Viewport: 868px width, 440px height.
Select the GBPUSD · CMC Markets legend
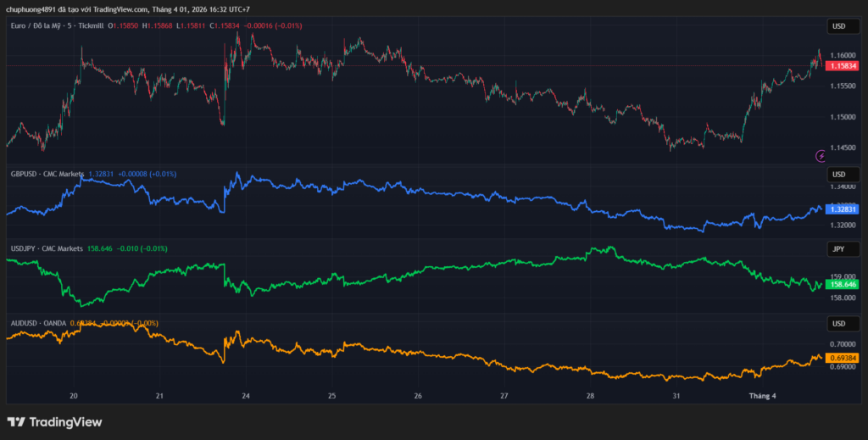[x=47, y=174]
